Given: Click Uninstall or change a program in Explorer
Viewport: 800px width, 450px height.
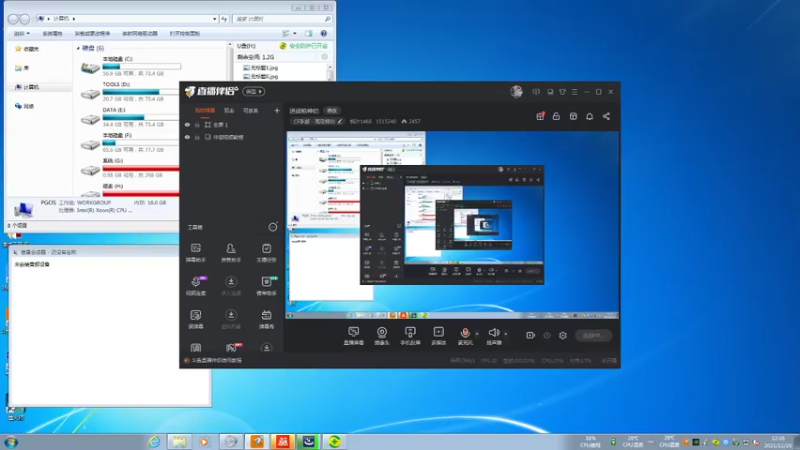Looking at the screenshot, I should (92, 33).
